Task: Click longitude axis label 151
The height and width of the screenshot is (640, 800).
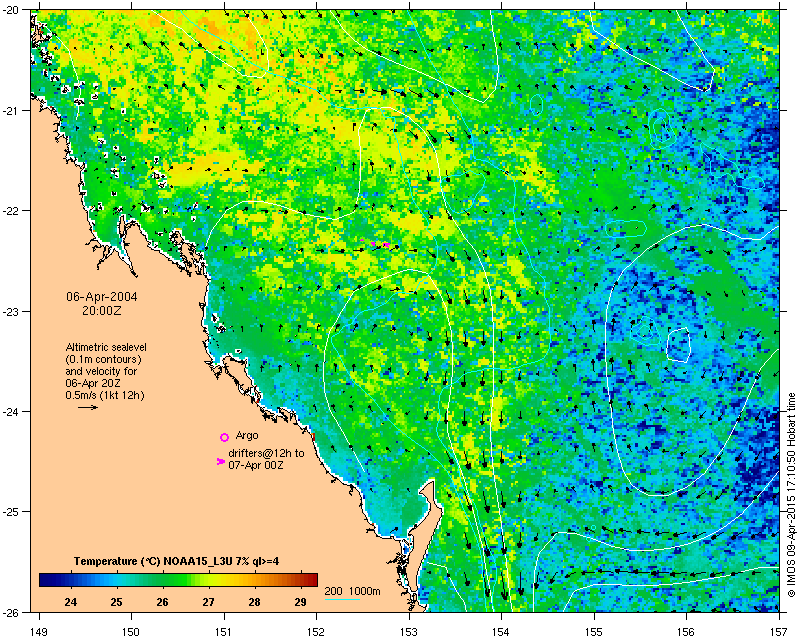Action: click(x=224, y=631)
